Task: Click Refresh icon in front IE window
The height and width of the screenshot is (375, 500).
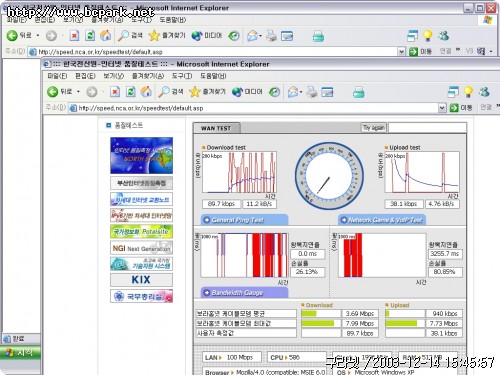Action: point(131,92)
